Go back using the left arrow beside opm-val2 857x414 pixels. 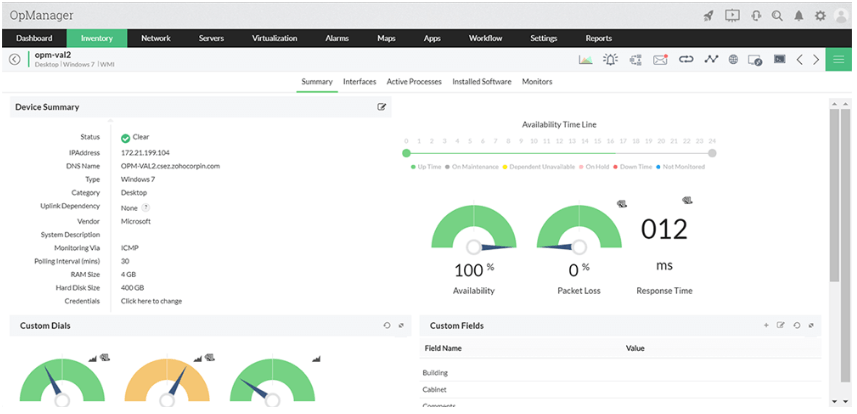(x=14, y=60)
